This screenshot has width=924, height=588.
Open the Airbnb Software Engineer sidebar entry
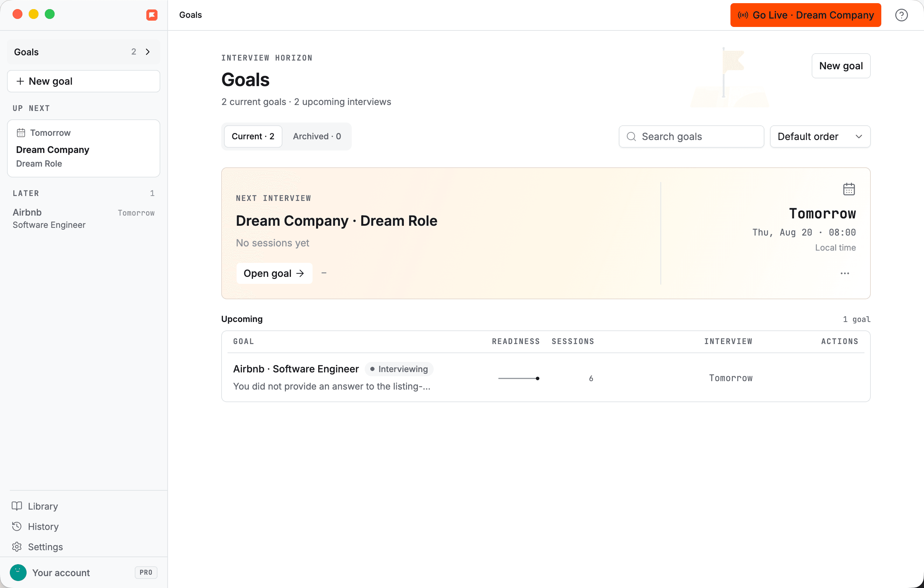tap(84, 218)
